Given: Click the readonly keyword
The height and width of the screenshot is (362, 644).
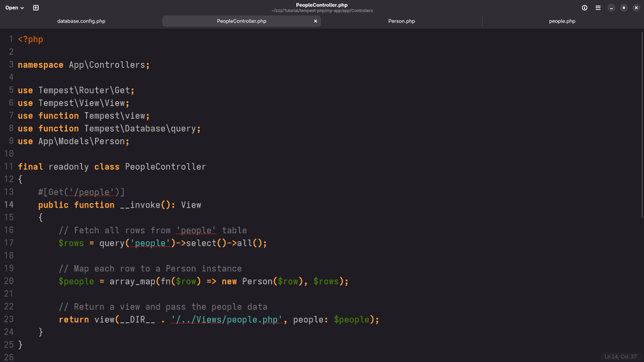Looking at the screenshot, I should click(69, 167).
